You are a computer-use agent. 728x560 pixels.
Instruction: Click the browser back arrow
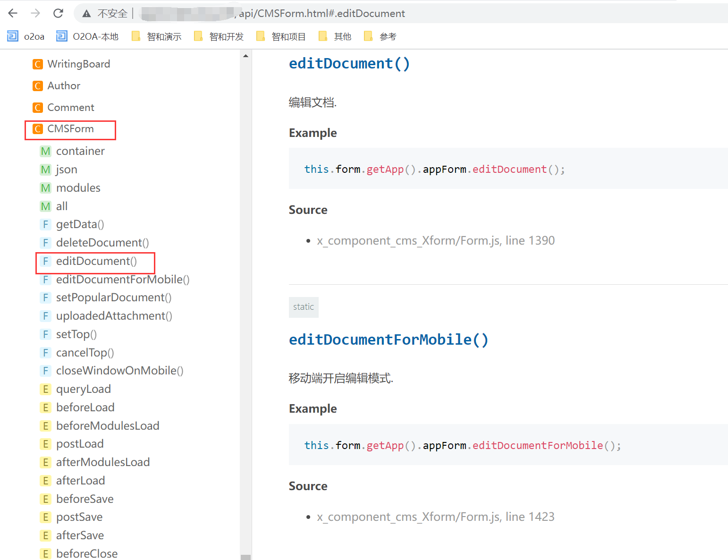pyautogui.click(x=13, y=13)
